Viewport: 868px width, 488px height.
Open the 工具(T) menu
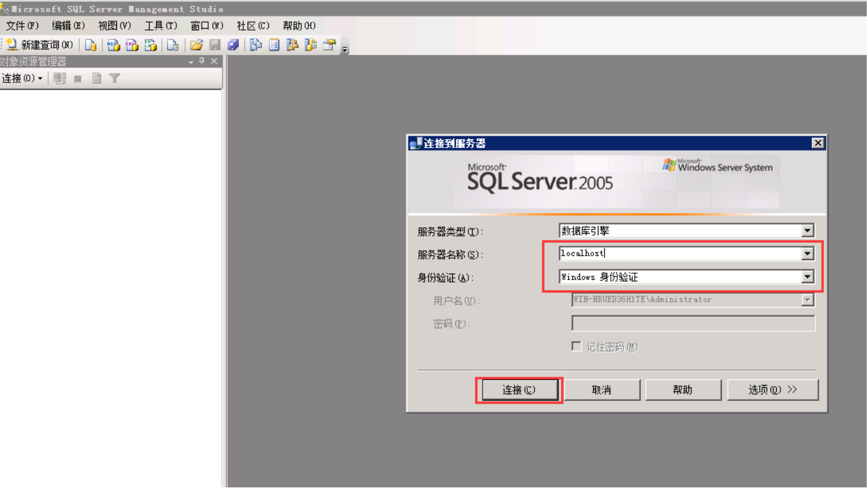(x=161, y=26)
